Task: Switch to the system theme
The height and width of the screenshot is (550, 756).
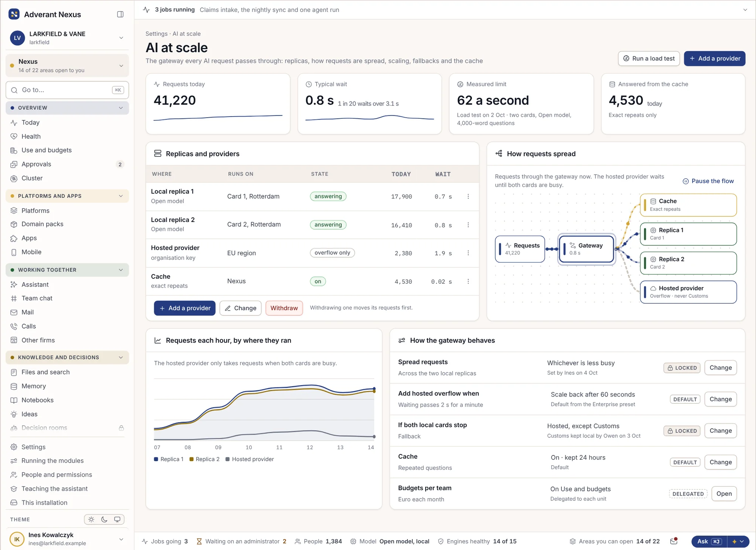Action: 117,519
